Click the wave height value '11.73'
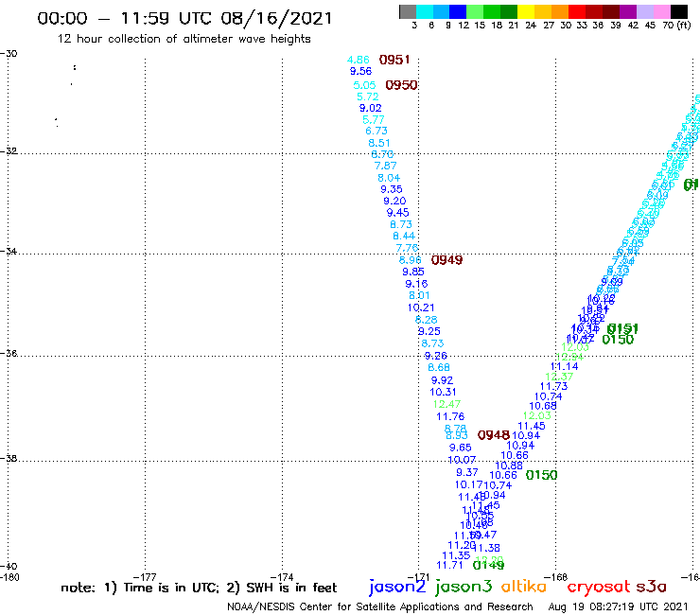 pos(553,386)
